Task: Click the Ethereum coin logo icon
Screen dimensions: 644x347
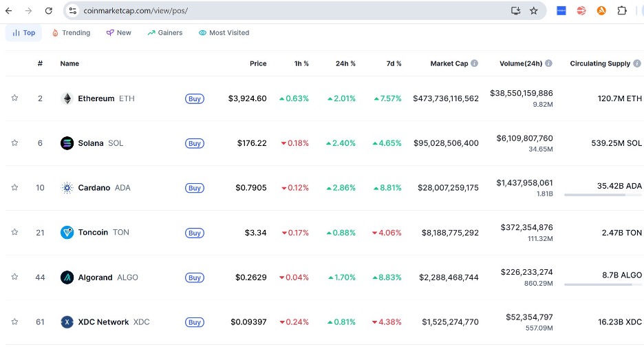Action: point(67,98)
